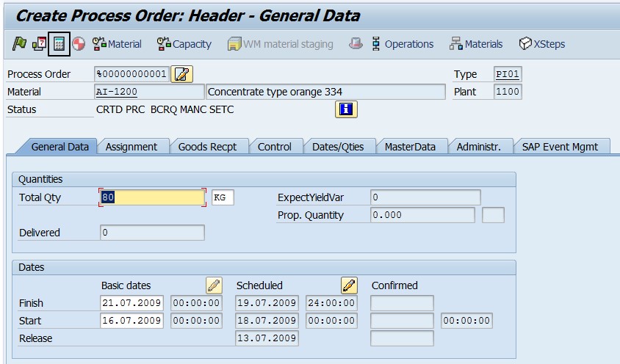
Task: Click the Basic start date 16.07.2009
Action: (x=131, y=321)
